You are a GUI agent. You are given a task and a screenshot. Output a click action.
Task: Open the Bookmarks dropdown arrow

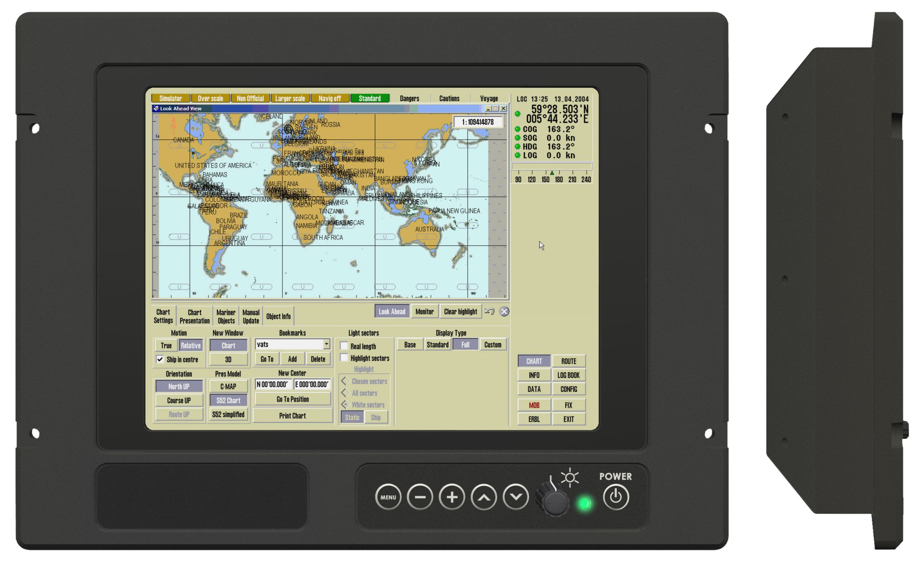coord(326,344)
